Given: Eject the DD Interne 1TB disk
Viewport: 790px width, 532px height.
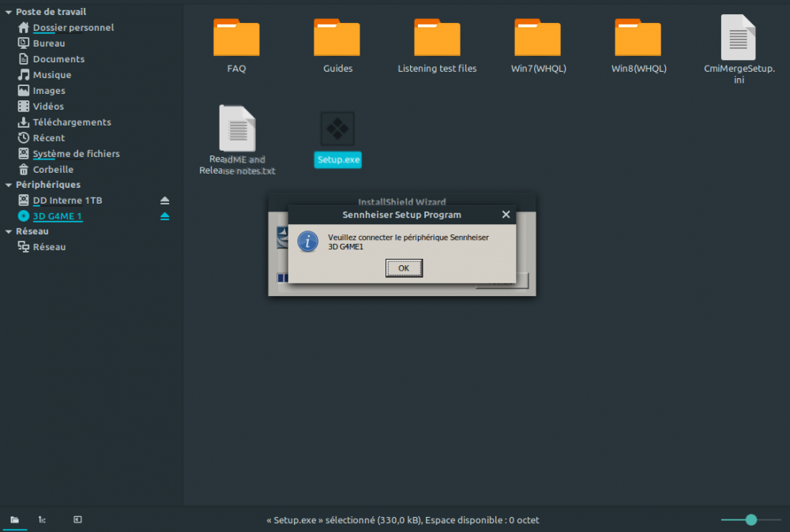Looking at the screenshot, I should coord(164,200).
